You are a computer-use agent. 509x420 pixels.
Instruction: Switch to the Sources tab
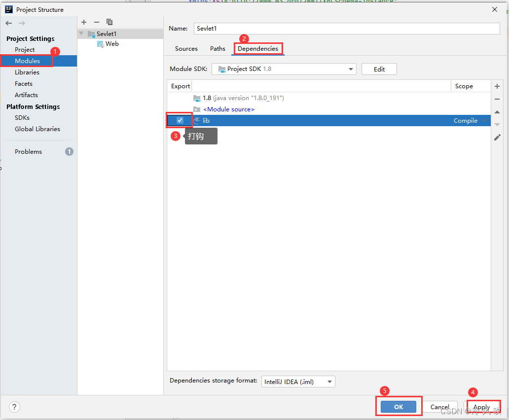186,49
